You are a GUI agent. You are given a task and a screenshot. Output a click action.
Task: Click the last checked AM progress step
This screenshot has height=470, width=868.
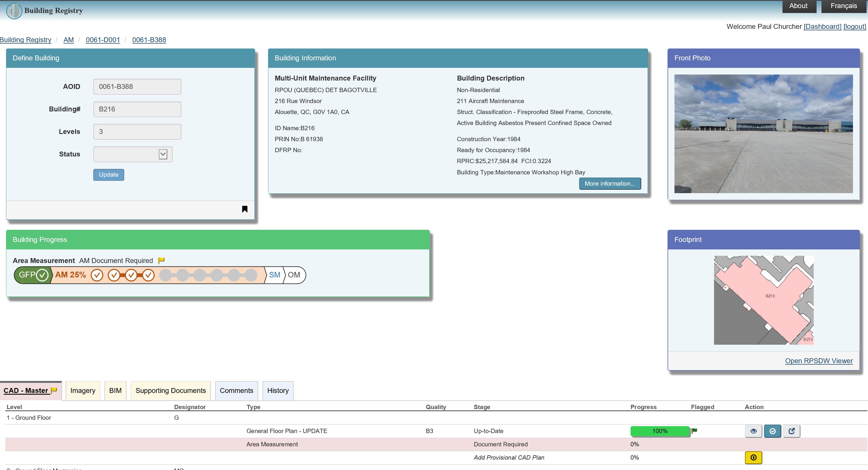point(148,275)
